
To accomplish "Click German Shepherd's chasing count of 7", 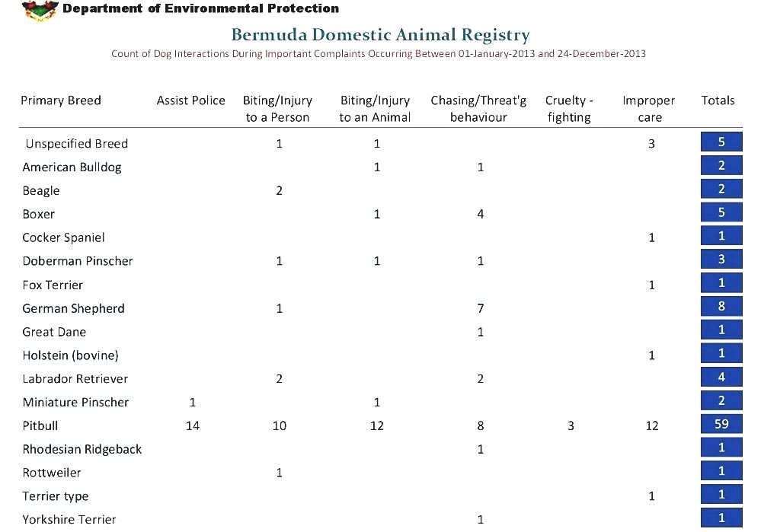I will (x=481, y=308).
